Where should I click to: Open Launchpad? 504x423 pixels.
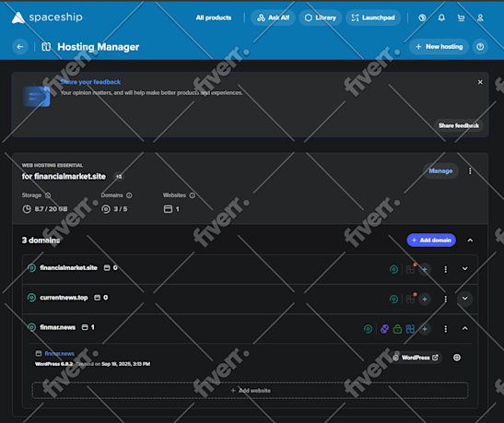point(373,18)
